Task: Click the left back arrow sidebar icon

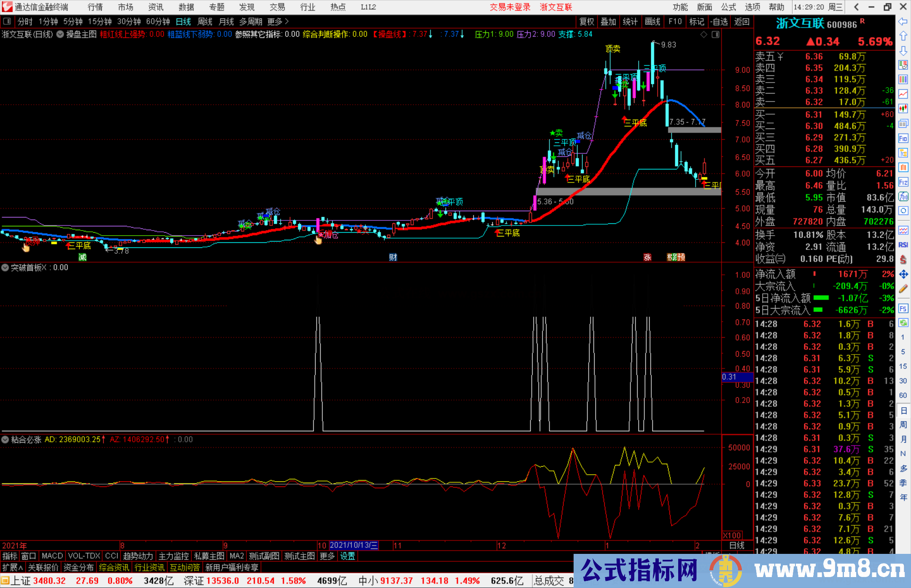Action: tap(903, 21)
